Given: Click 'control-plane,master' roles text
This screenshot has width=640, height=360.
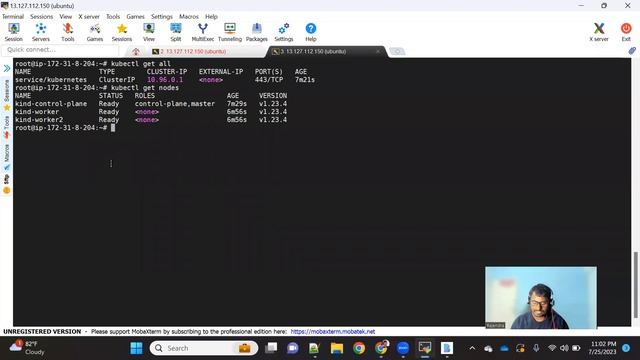Looking at the screenshot, I should pos(175,104).
